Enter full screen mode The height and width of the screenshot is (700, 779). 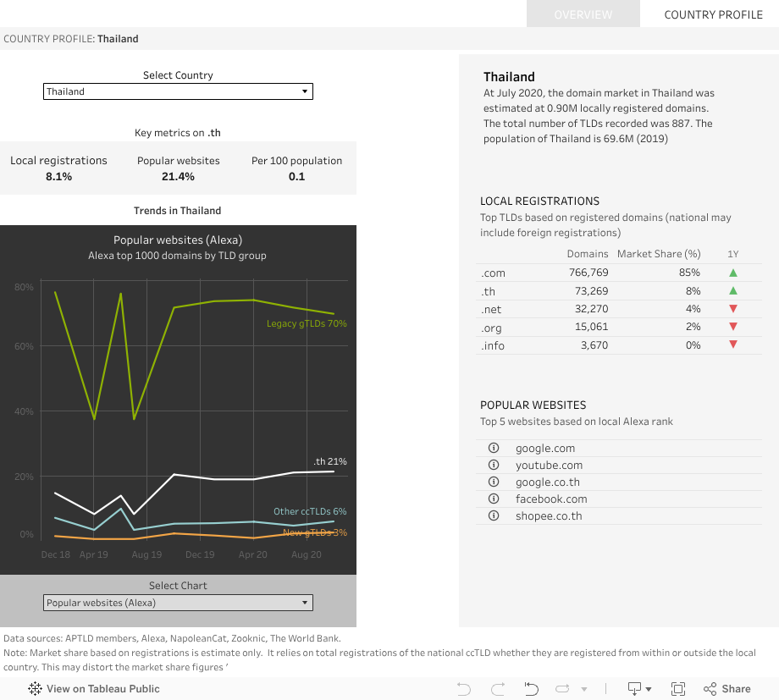(677, 689)
